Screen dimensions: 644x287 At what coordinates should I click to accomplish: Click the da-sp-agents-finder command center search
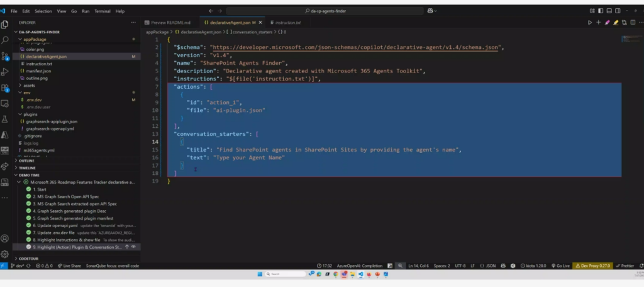point(325,11)
